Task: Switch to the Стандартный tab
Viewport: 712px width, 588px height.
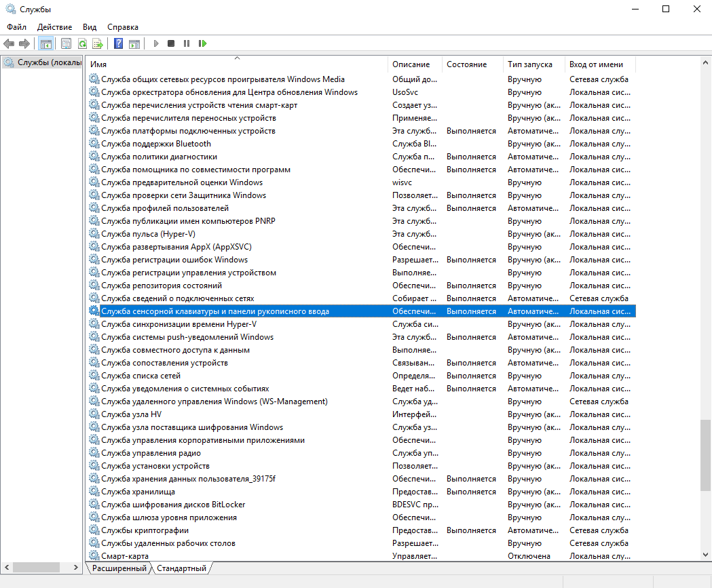Action: click(182, 568)
